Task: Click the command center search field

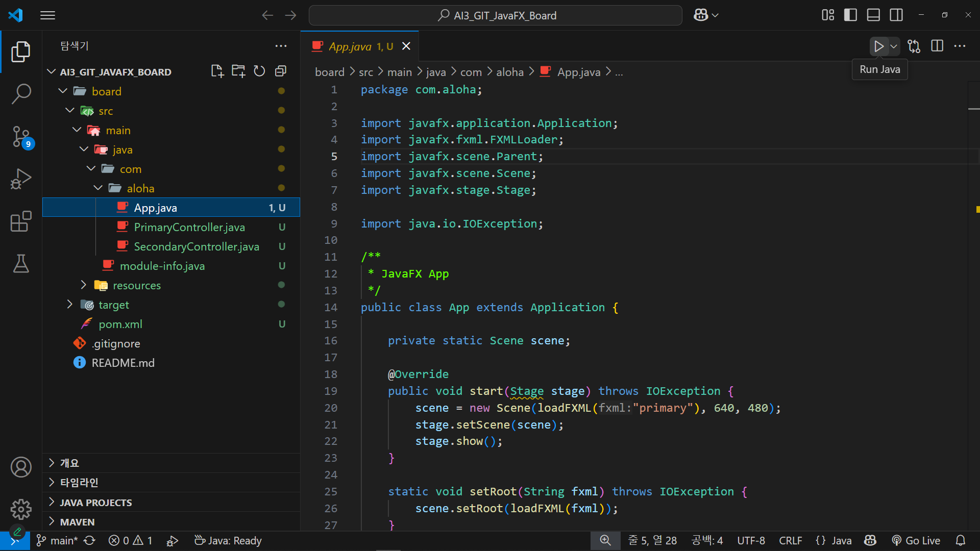Action: (495, 15)
